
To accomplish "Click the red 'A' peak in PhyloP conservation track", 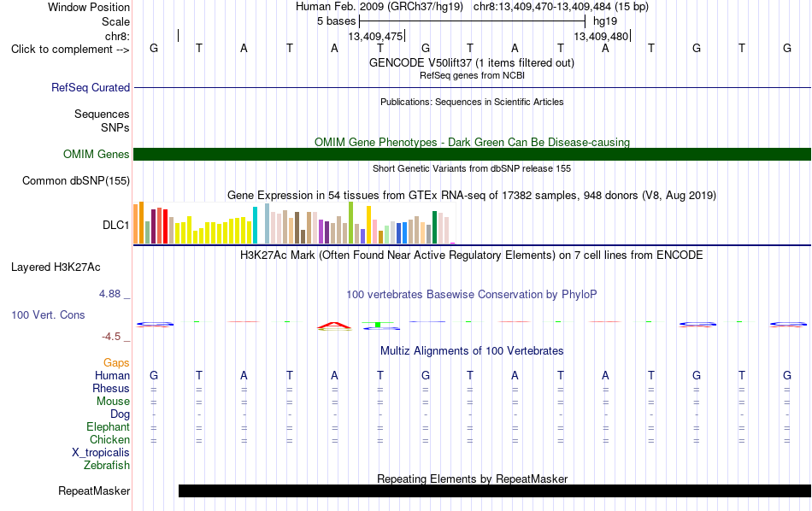I will pos(334,326).
